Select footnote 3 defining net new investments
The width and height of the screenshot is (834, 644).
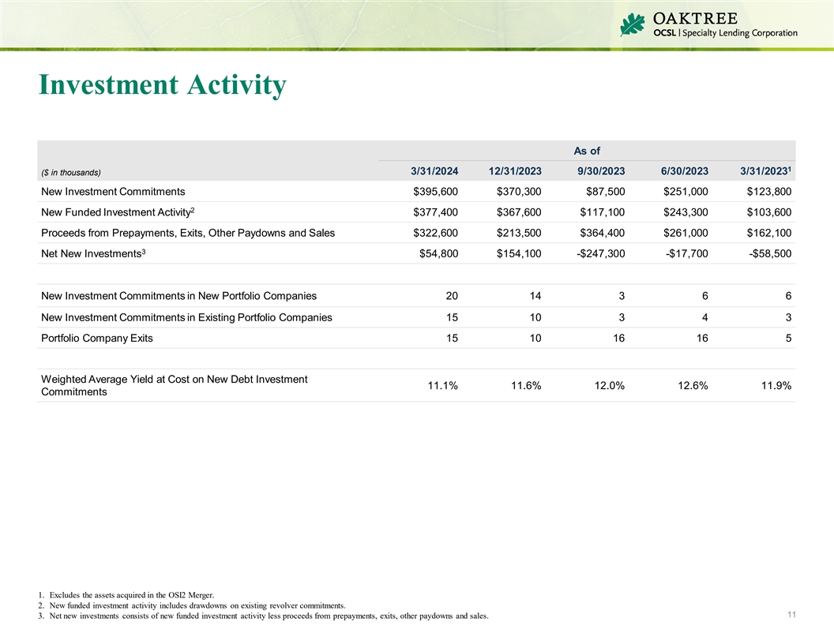click(263, 616)
